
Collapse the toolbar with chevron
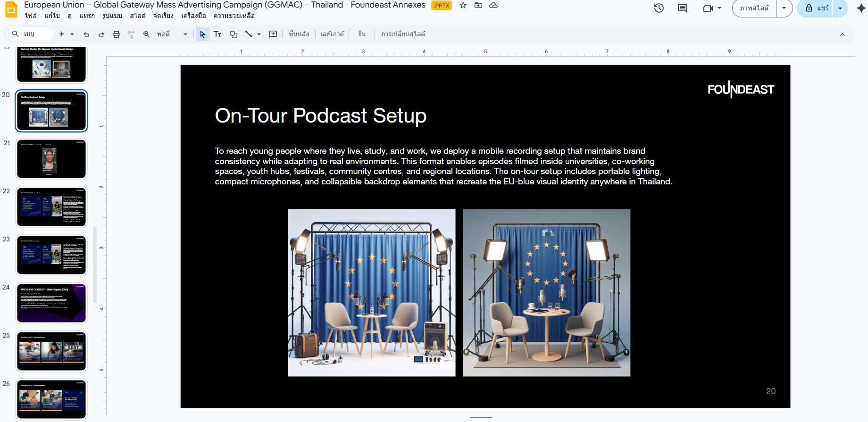[x=843, y=34]
